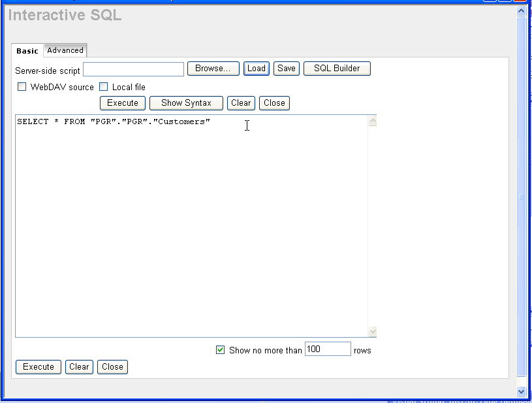Click the page scrollbar's down arrow
Screen dimensions: 532x403
(521, 391)
